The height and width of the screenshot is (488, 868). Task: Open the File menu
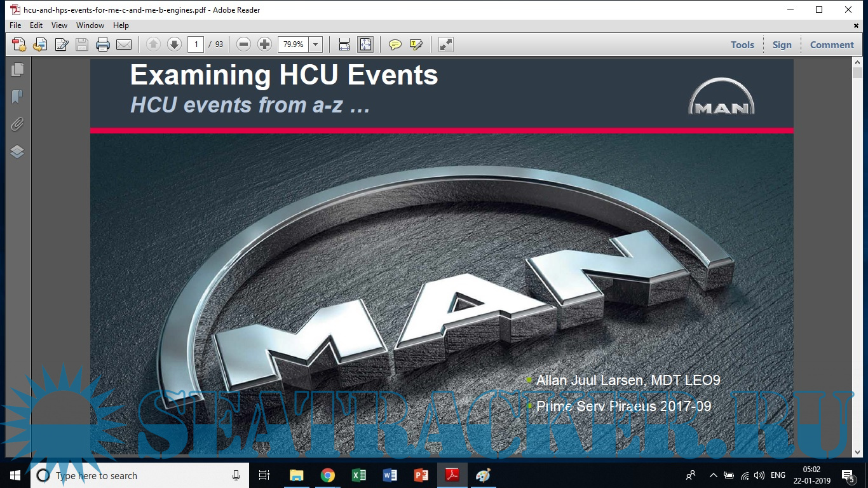point(15,25)
